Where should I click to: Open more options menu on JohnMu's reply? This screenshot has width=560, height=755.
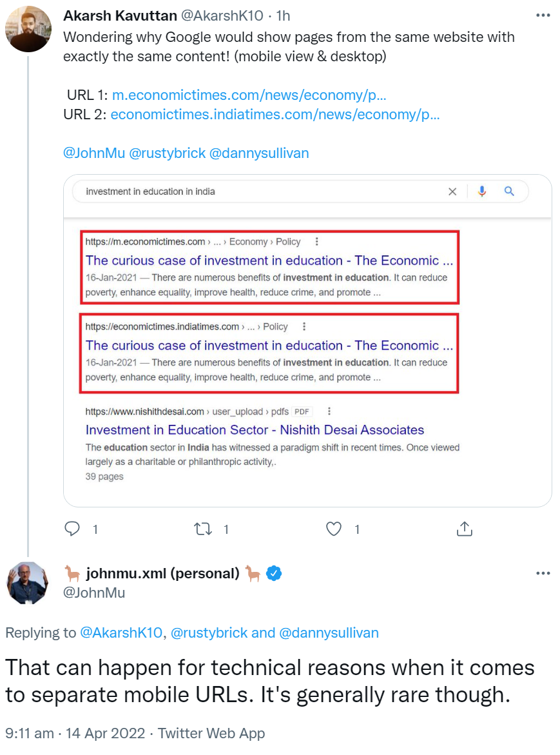point(543,573)
